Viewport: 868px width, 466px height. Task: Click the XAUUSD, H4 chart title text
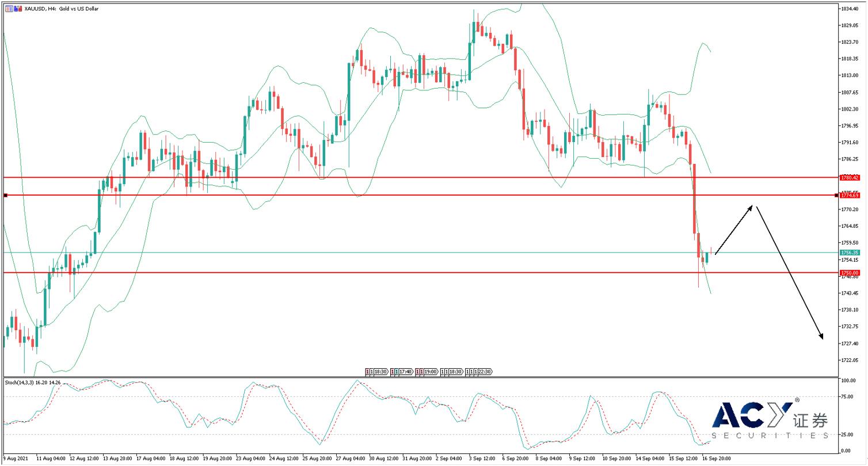[62, 9]
